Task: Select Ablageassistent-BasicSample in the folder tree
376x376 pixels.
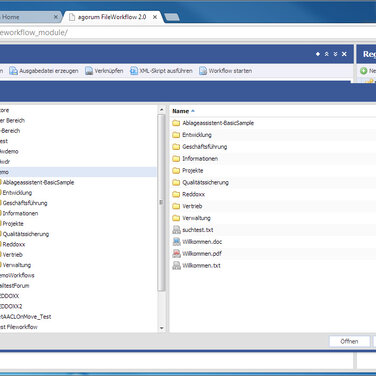Action: coord(38,182)
